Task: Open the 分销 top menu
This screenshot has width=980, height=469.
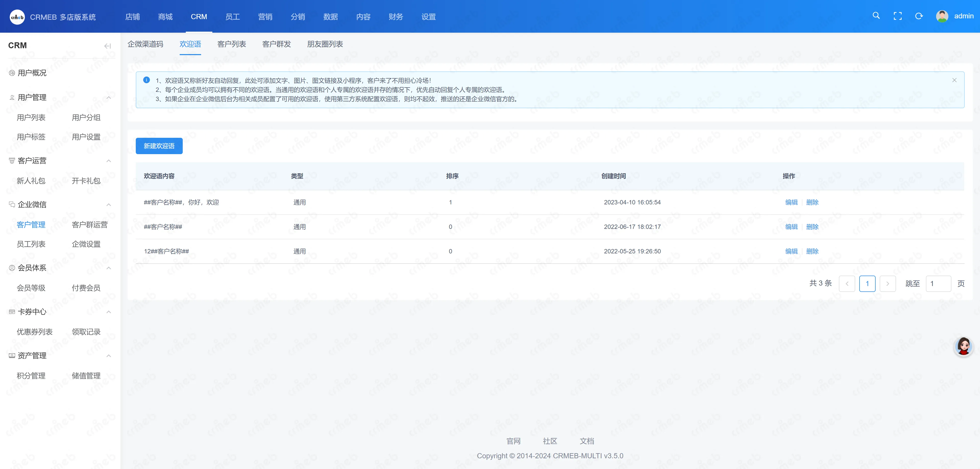Action: click(x=298, y=17)
